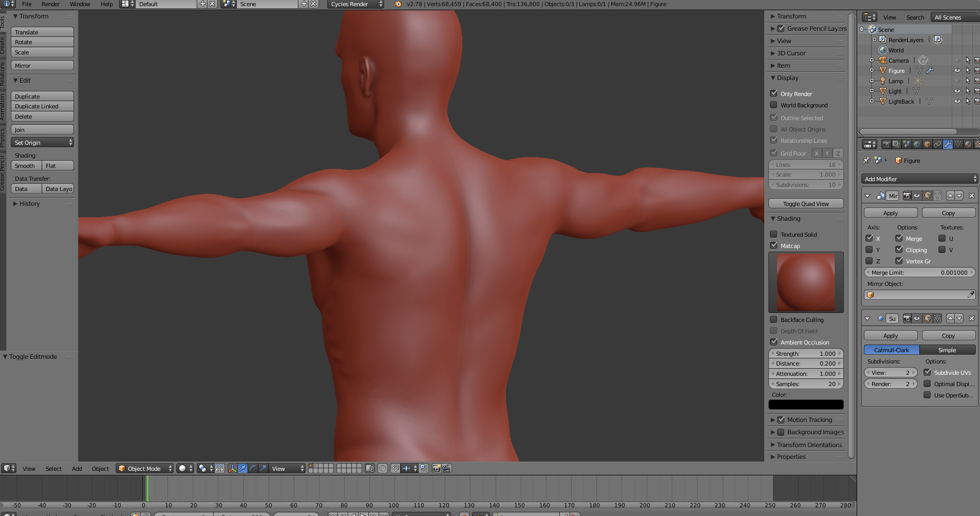
Task: Uncheck the Only Render checkbox
Action: [x=774, y=93]
